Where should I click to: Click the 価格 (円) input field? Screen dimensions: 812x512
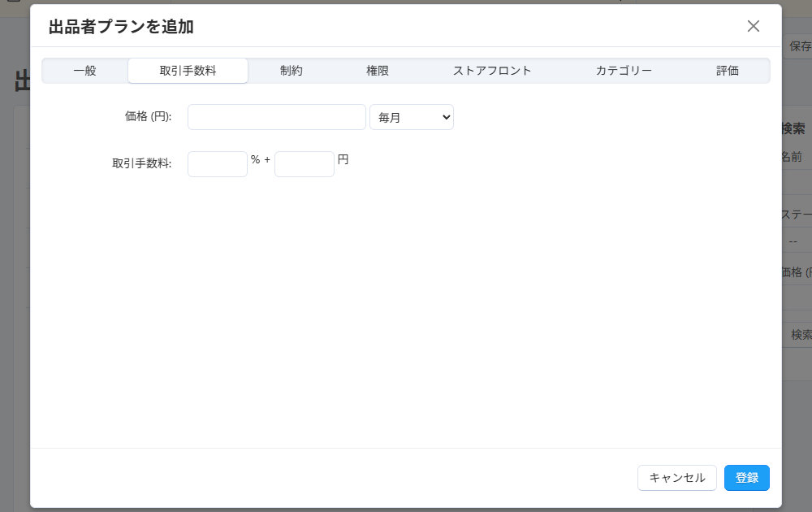276,117
